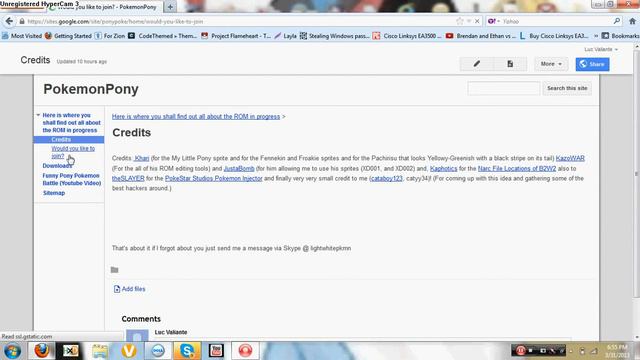Open the PokeStar Studios Pokemon Injector link

(x=213, y=178)
